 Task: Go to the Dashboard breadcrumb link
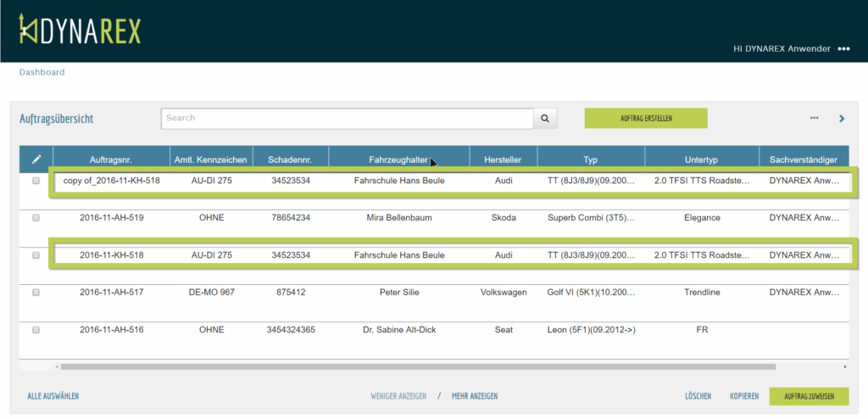point(42,72)
